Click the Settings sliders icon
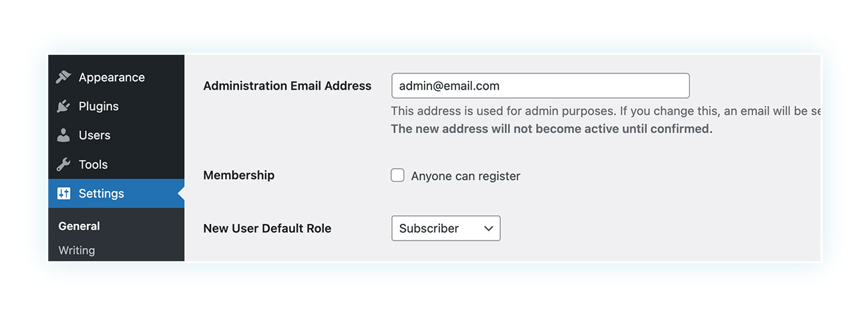Viewport: 868px width, 314px height. pos(63,193)
